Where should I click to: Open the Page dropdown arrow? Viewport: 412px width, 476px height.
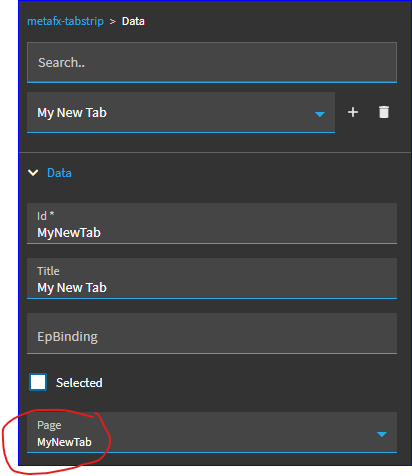[381, 434]
